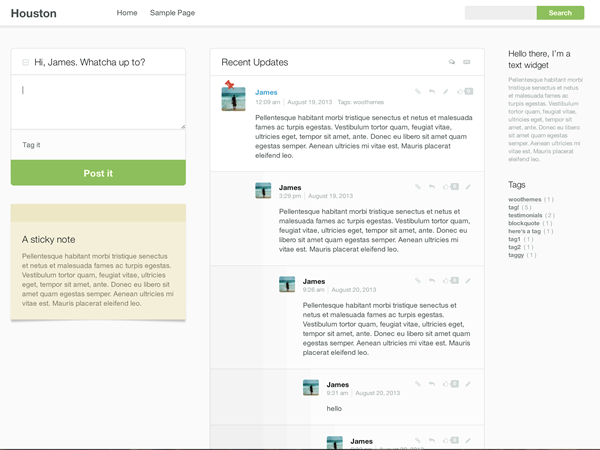Toggle comments with the speech bubble icon
Screen dimensions: 600x450
(x=451, y=62)
